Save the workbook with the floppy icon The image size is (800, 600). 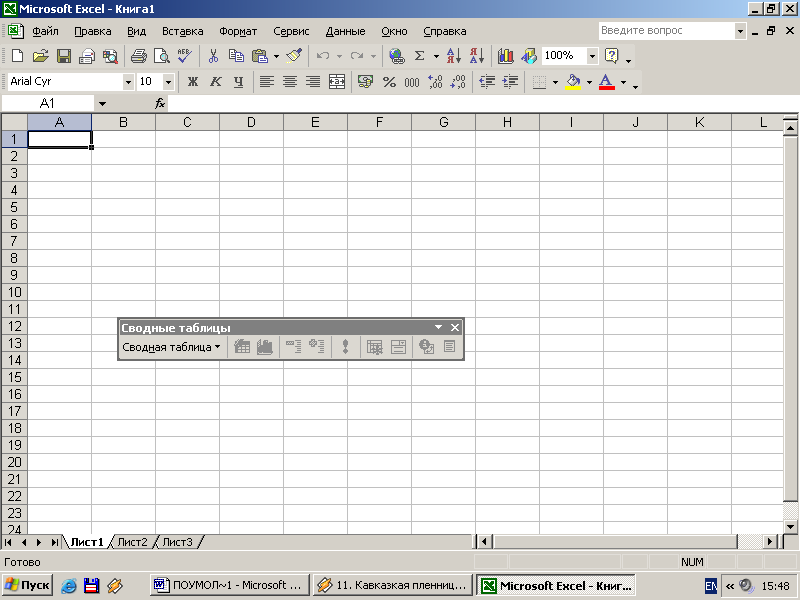(64, 56)
